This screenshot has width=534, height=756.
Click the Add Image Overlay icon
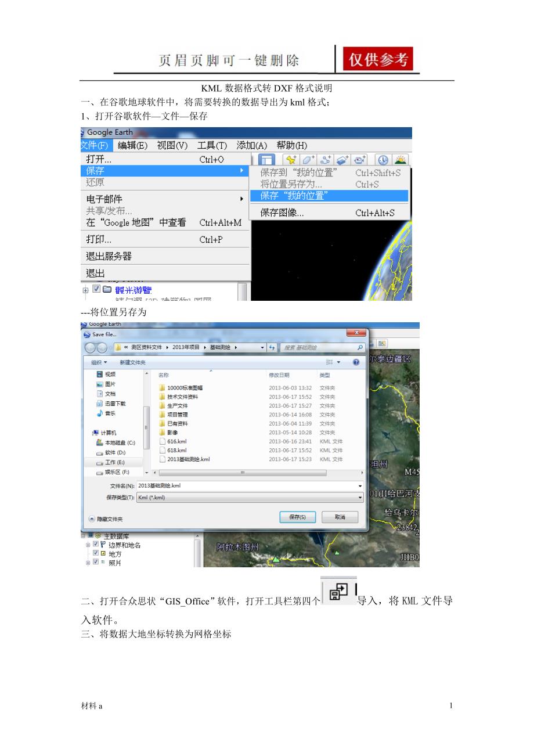[x=342, y=160]
